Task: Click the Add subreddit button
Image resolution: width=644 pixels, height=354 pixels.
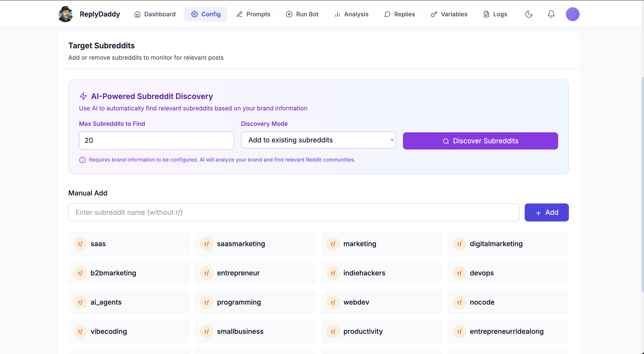Action: point(547,212)
